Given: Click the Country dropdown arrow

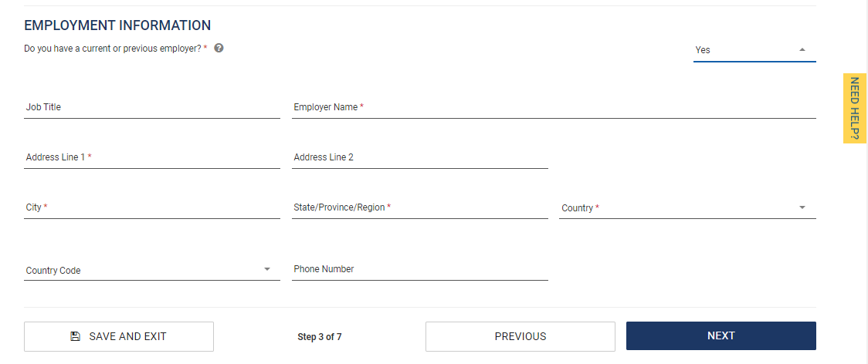Looking at the screenshot, I should coord(802,207).
